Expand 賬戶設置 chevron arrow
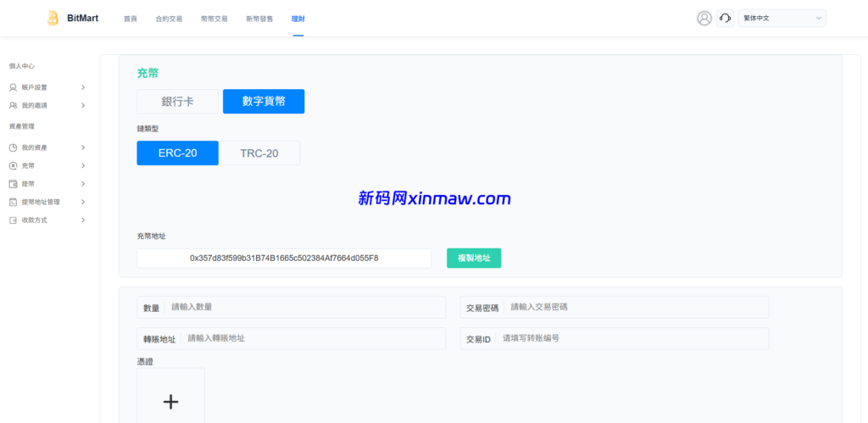Screen dimensions: 868x423 click(83, 87)
